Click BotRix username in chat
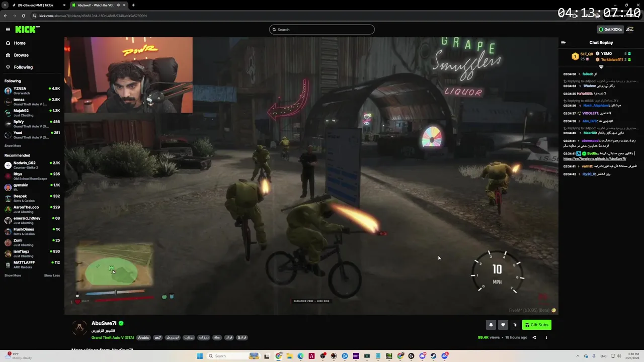Image resolution: width=644 pixels, height=362 pixels. click(x=593, y=153)
